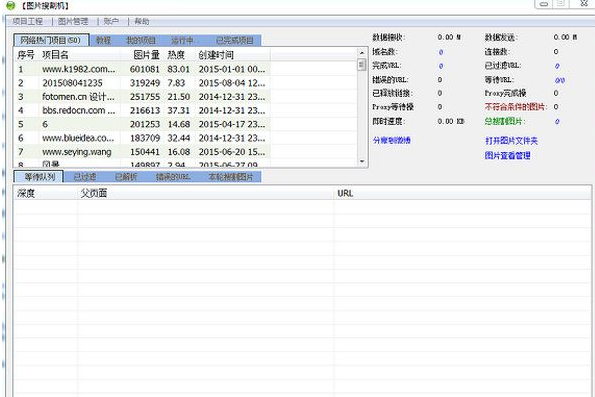Open the 项目工程 menu
This screenshot has height=397, width=595.
27,21
